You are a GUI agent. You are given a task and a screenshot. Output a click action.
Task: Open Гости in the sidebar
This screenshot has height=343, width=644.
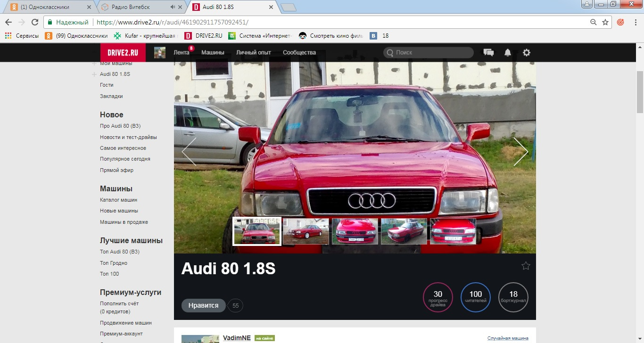click(107, 85)
